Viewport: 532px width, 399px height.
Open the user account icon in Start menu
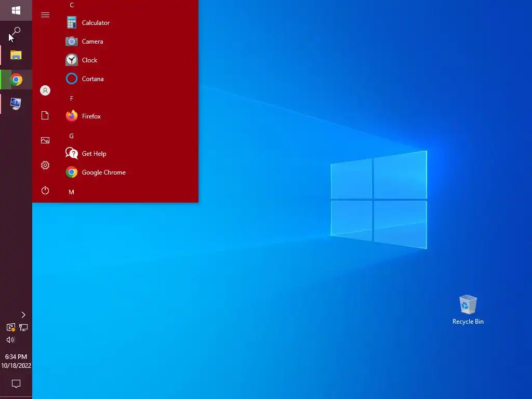[45, 90]
